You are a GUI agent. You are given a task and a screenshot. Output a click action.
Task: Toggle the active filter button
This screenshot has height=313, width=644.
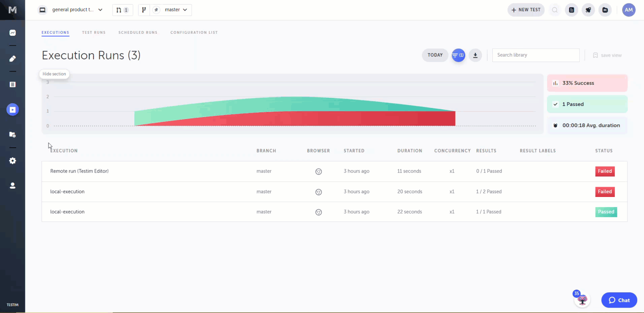pos(458,55)
